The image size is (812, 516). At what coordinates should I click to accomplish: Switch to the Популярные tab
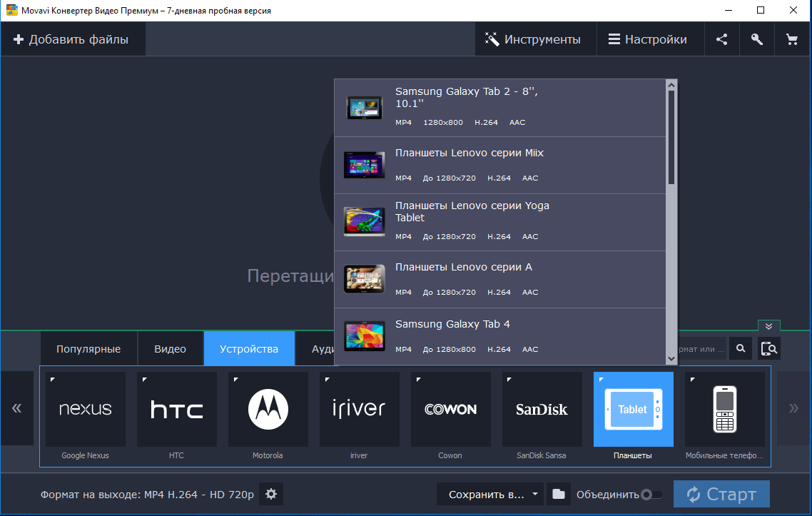(88, 349)
